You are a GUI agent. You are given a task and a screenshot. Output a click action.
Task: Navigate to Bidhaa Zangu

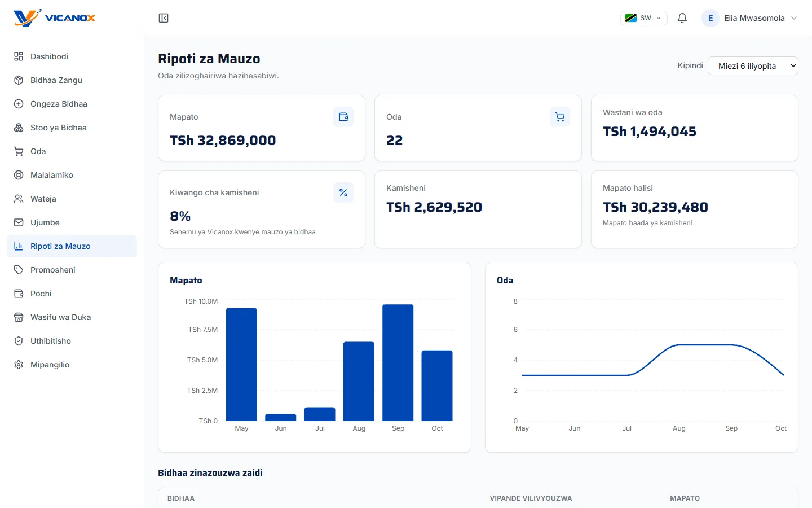(72, 80)
